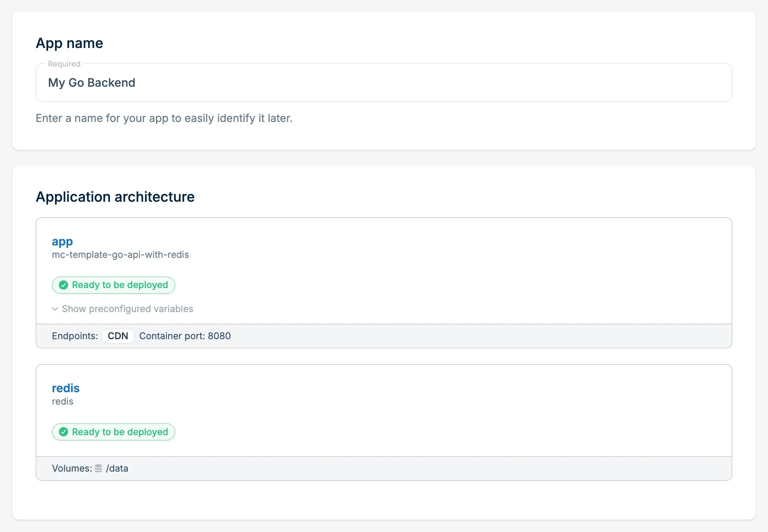Expand Show preconfigured variables text

point(127,309)
